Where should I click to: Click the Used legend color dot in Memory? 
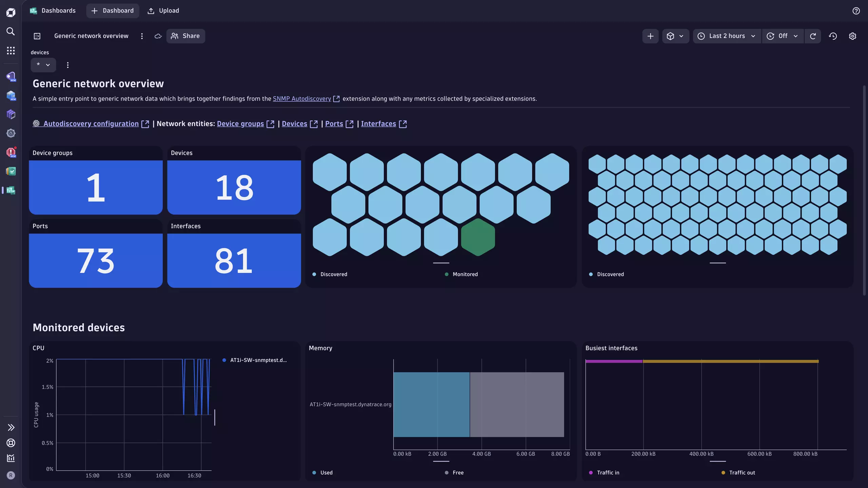tap(314, 472)
